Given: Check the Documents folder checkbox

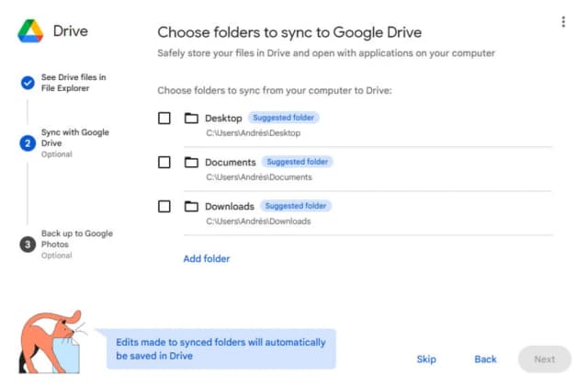Looking at the screenshot, I should [x=164, y=162].
